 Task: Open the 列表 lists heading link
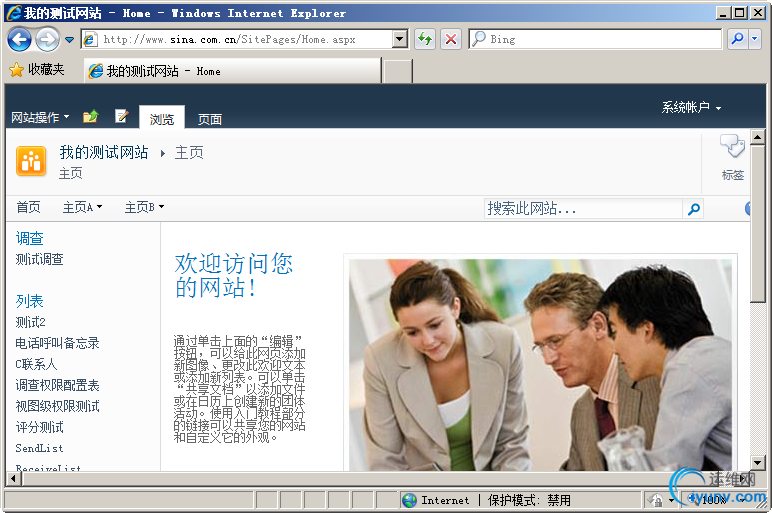click(x=30, y=301)
